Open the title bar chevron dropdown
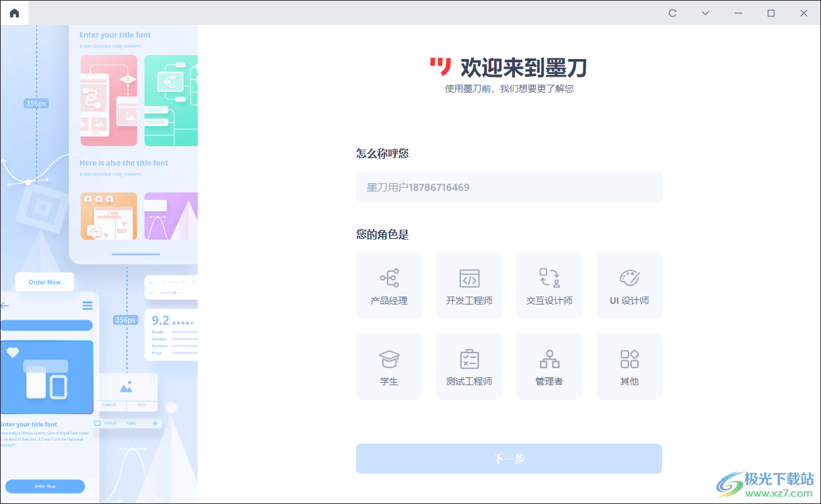This screenshot has height=504, width=821. click(x=705, y=12)
